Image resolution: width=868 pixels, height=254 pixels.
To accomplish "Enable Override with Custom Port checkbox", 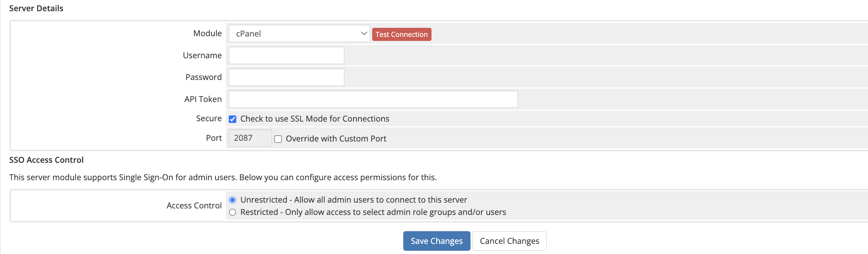I will coord(278,139).
